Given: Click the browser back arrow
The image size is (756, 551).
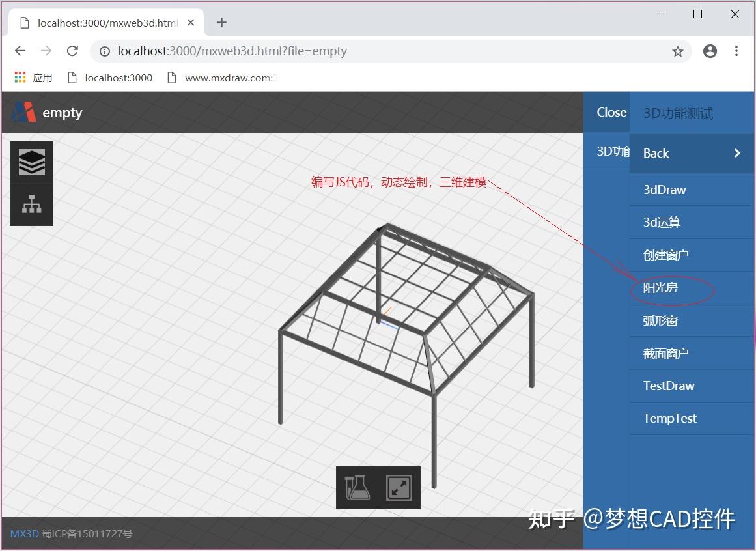Looking at the screenshot, I should click(x=20, y=51).
